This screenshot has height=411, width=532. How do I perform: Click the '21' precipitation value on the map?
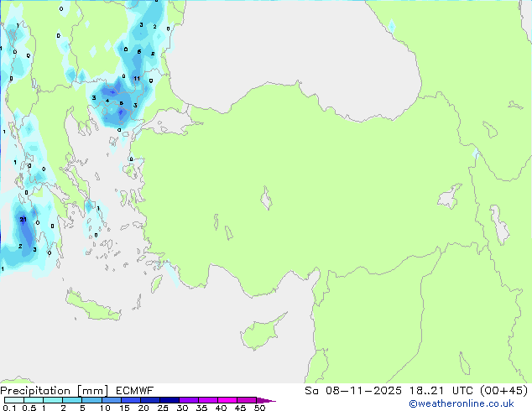[23, 220]
